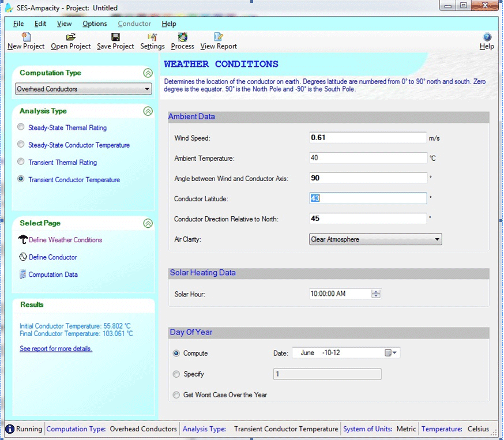
Task: Go to Define Conductor page
Action: click(x=52, y=257)
